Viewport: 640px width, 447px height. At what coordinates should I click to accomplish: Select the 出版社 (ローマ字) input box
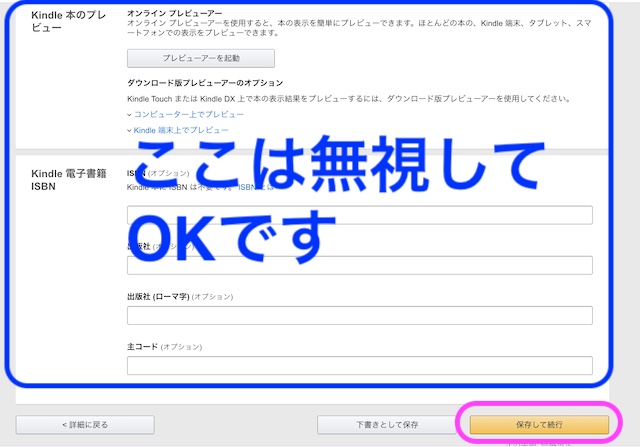(359, 315)
